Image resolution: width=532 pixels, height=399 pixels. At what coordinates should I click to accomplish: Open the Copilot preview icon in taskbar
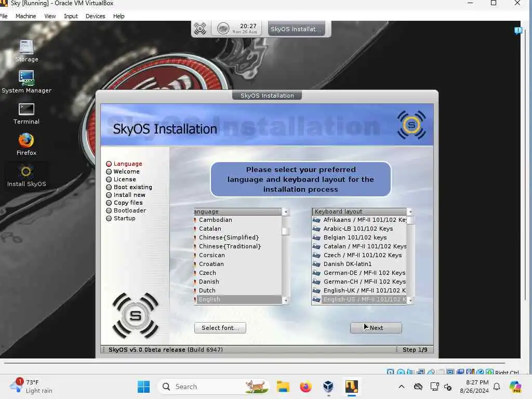click(515, 387)
